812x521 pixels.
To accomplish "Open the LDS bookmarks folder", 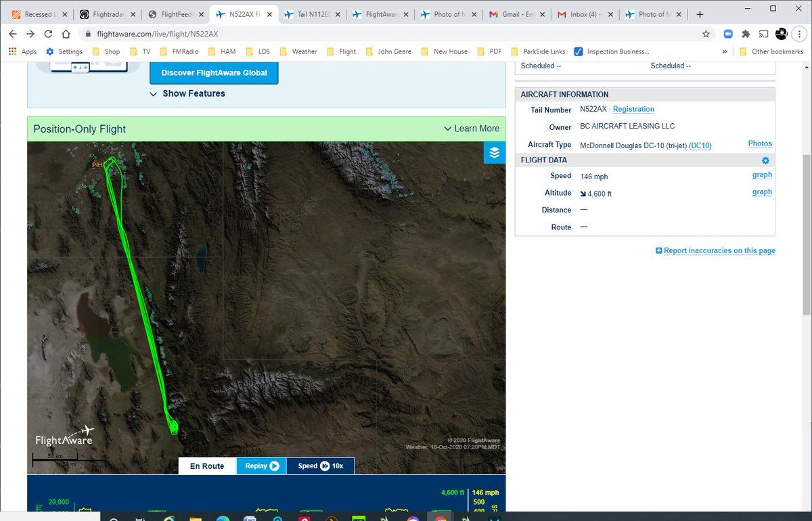I will click(x=258, y=51).
